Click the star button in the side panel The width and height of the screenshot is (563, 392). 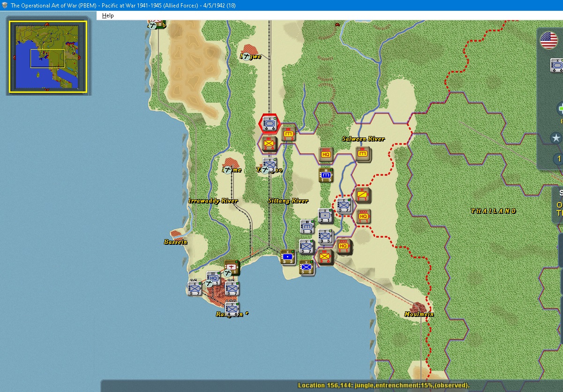556,138
